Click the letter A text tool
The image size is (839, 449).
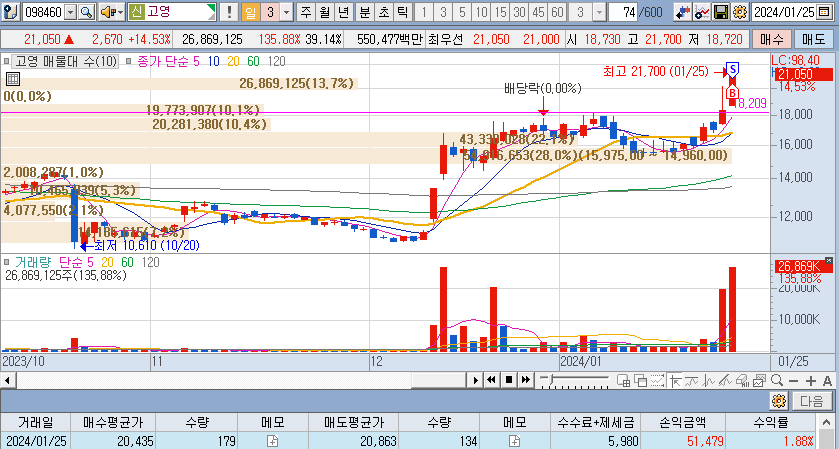[827, 380]
